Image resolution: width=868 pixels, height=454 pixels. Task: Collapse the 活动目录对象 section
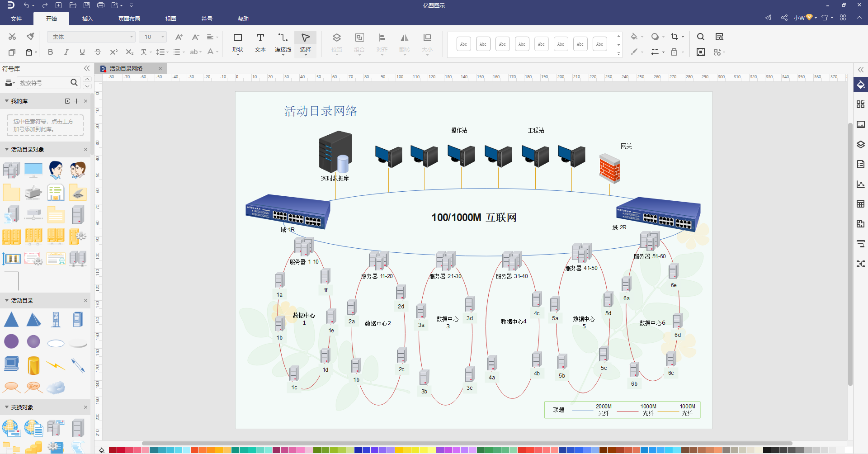pyautogui.click(x=7, y=149)
